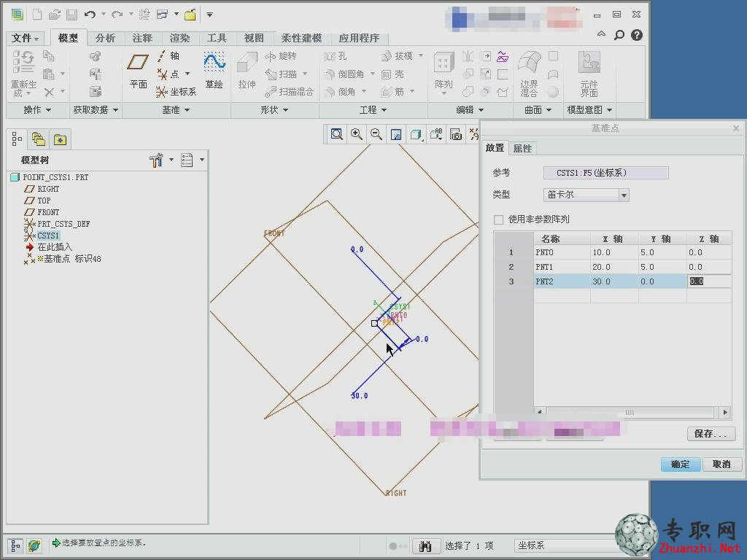The width and height of the screenshot is (747, 560).
Task: Expand the 基准 group dropdown
Action: coord(176,110)
